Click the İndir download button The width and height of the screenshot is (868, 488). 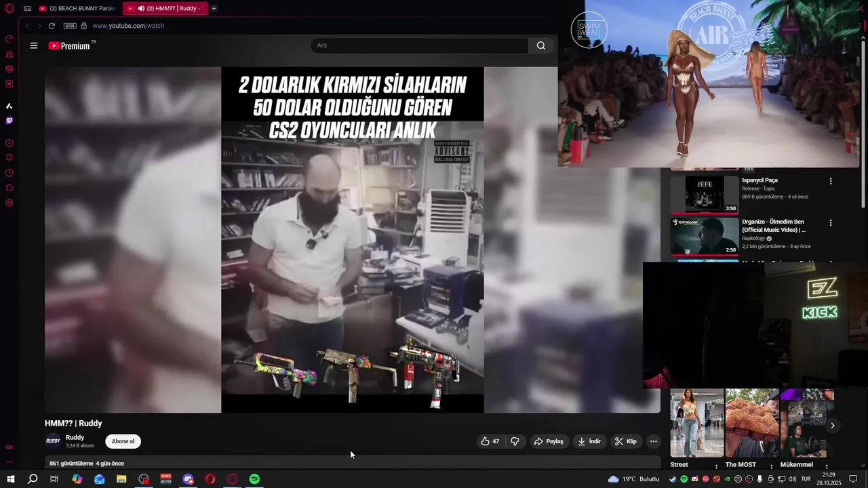coord(589,441)
